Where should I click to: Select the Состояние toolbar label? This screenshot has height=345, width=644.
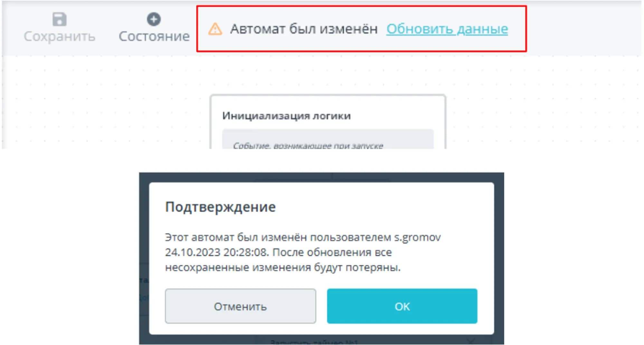pos(154,36)
